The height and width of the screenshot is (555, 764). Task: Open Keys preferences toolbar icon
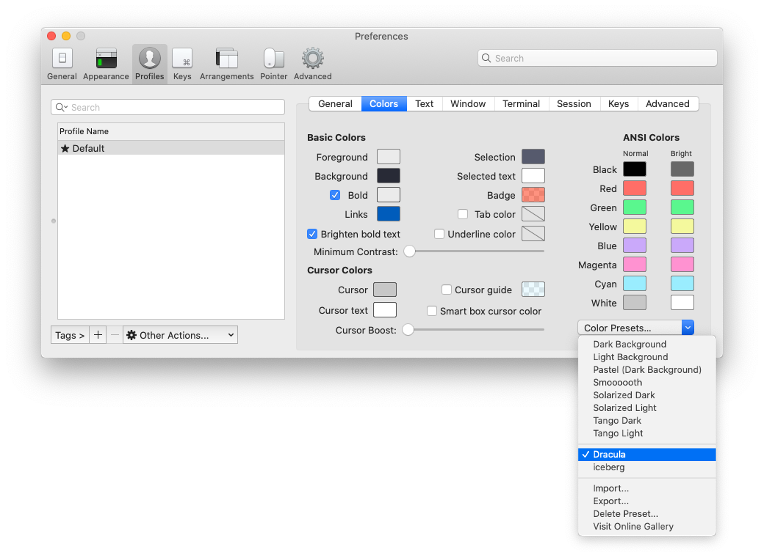[182, 64]
